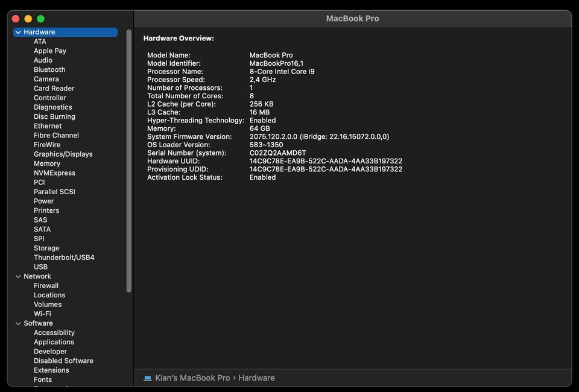The image size is (579, 392).
Task: Select Thunderbolt/USB4 in the sidebar
Action: (64, 258)
